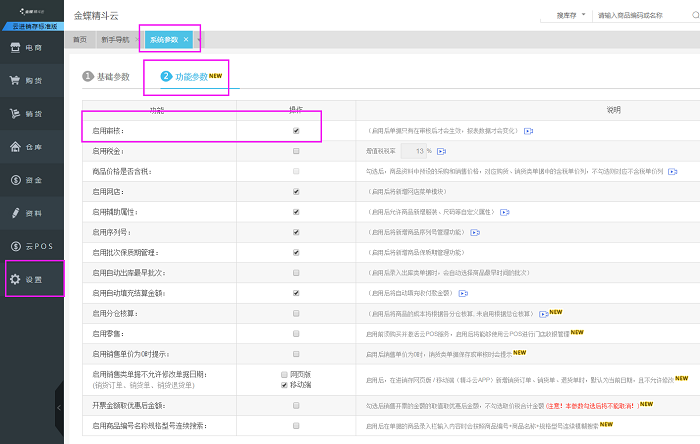Click the 设置 gear icon
The width and height of the screenshot is (700, 444).
pos(15,279)
